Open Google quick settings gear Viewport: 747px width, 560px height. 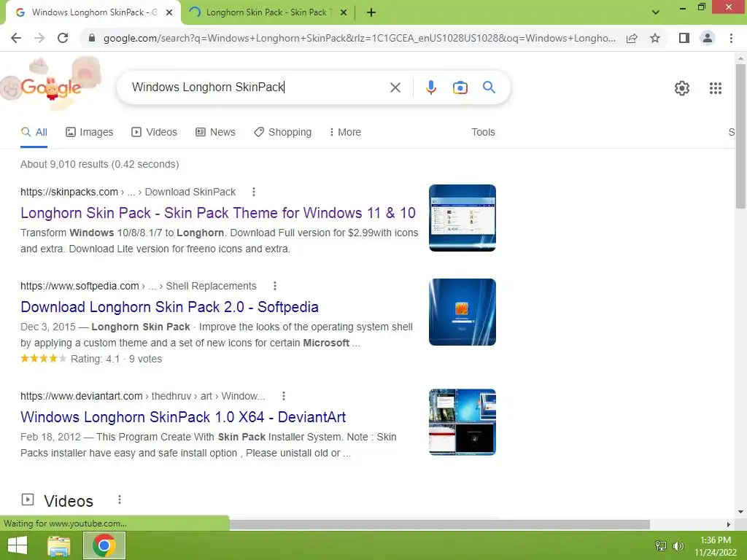point(682,88)
